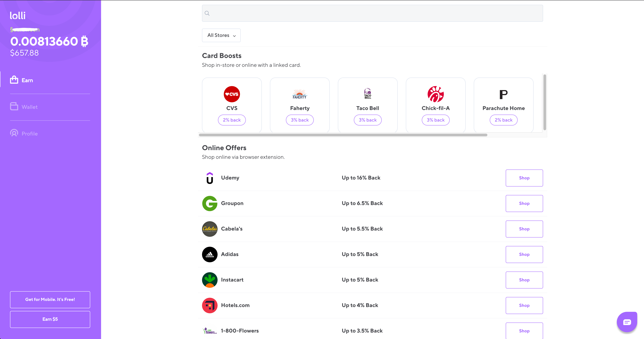Screen dimensions: 644x339
Task: Click the Hotels.com store name
Action: pos(235,306)
